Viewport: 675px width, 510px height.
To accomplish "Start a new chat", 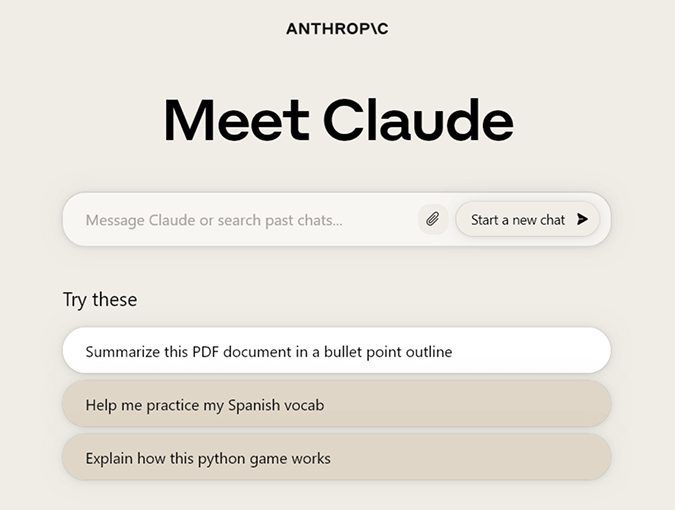I will [x=527, y=219].
